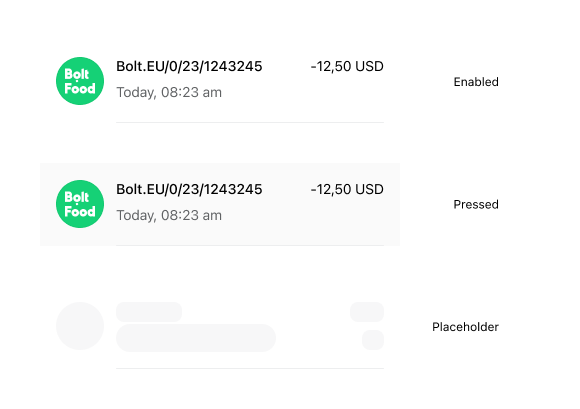Click the -12,50 USD amount in Pressed row
This screenshot has width=580, height=409.
pos(347,189)
